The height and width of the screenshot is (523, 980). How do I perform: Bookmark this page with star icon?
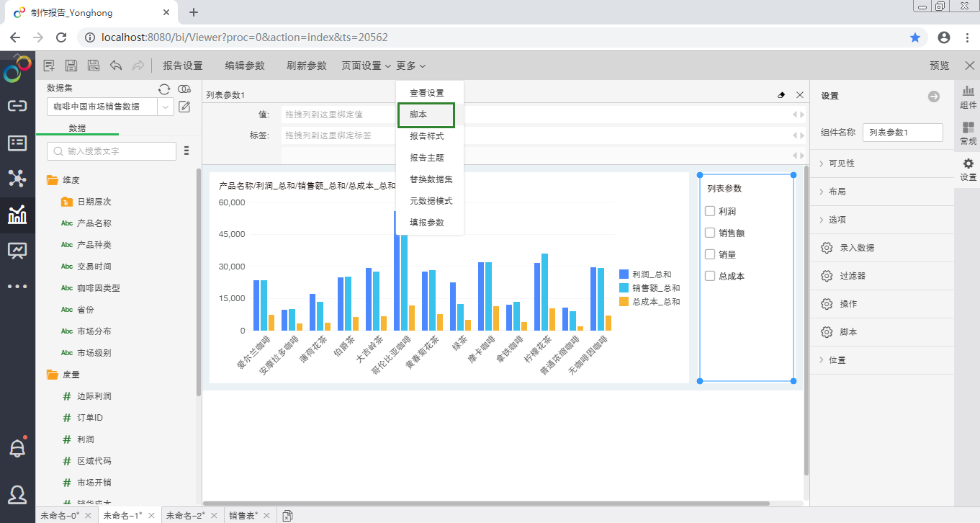coord(915,37)
